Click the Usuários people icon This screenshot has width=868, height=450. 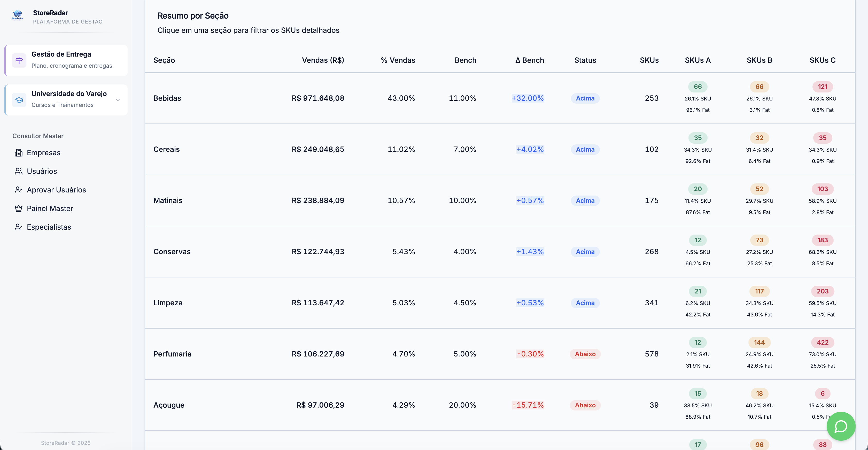point(19,171)
